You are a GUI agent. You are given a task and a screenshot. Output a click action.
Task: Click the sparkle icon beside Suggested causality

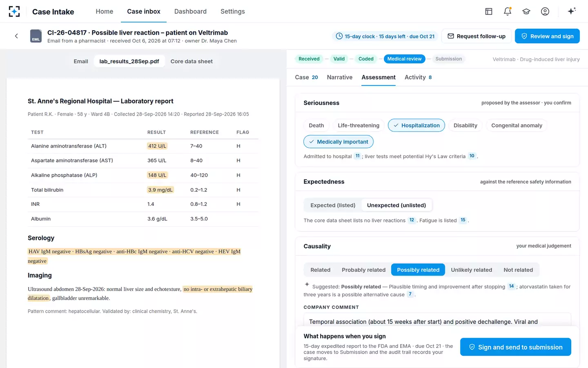pos(307,284)
